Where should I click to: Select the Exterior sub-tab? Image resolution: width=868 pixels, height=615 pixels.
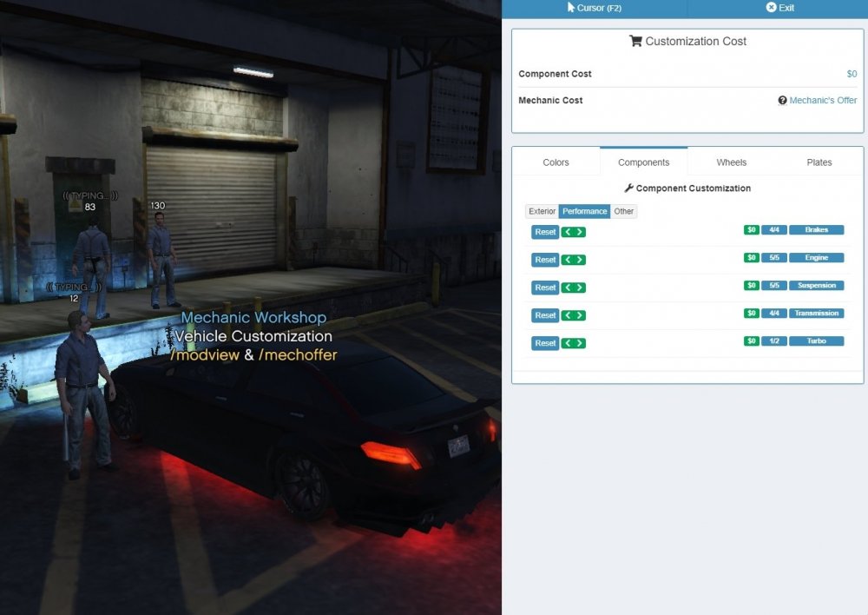[x=542, y=211]
